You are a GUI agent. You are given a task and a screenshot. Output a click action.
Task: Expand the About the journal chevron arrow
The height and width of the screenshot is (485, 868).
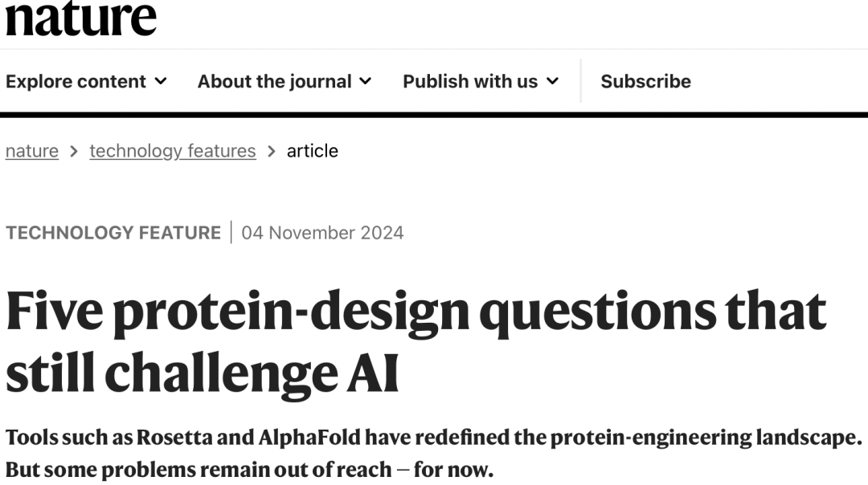(x=366, y=81)
